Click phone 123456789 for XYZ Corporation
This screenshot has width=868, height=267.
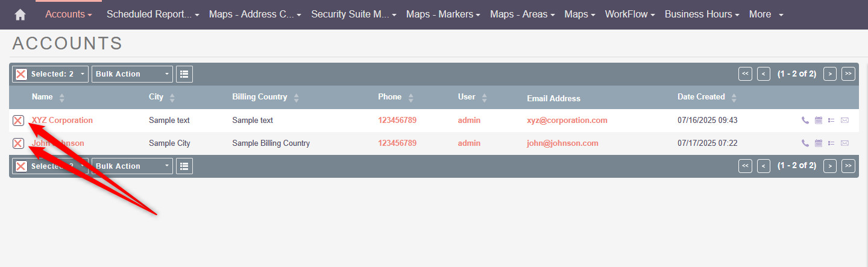tap(397, 121)
